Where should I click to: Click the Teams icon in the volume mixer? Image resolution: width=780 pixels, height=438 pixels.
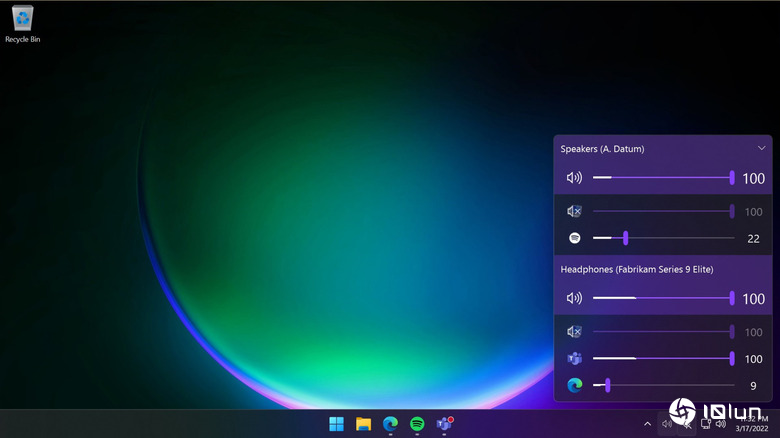point(575,358)
